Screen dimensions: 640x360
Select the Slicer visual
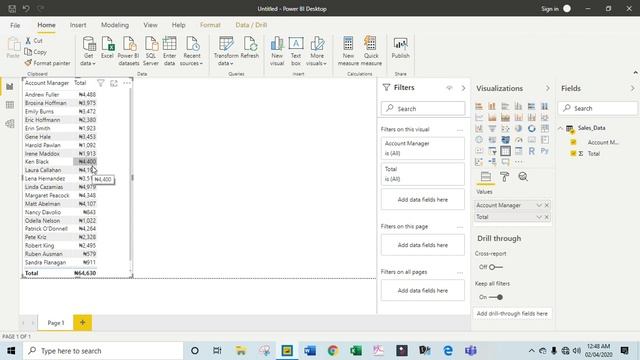pyautogui.click(x=492, y=151)
